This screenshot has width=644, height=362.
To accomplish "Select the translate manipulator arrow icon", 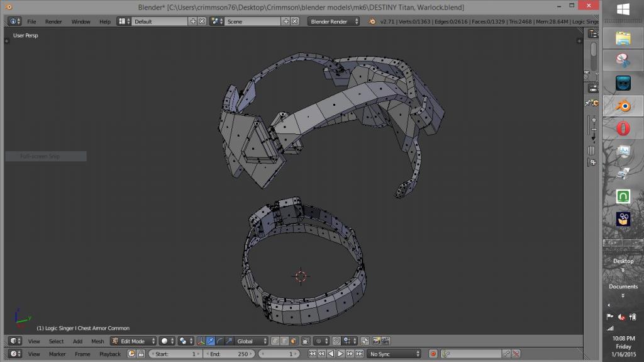I will [x=211, y=341].
